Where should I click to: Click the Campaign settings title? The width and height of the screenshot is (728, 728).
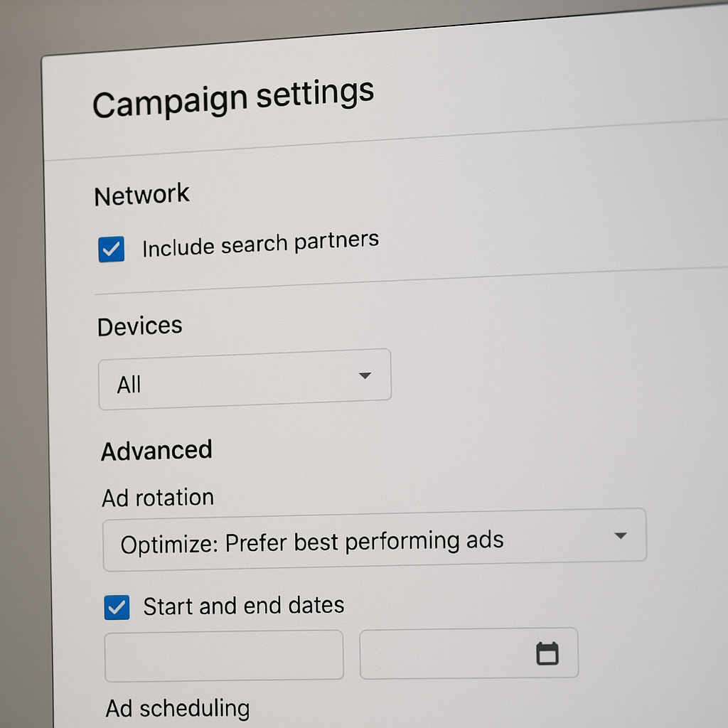point(233,98)
